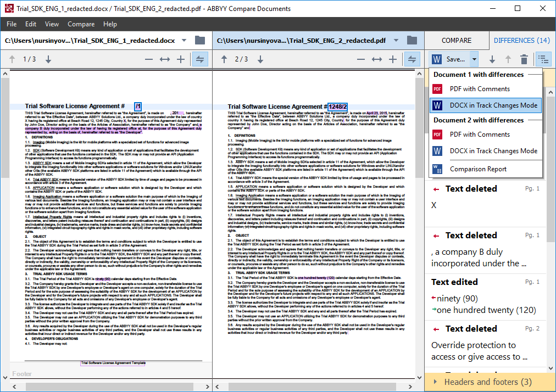Delete selected difference with trash icon
This screenshot has width=556, height=392.
click(524, 59)
